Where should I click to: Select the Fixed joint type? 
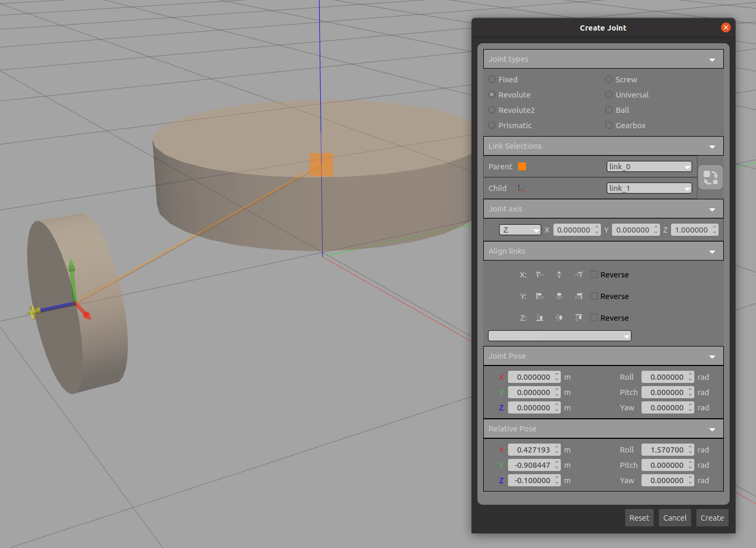(x=492, y=80)
